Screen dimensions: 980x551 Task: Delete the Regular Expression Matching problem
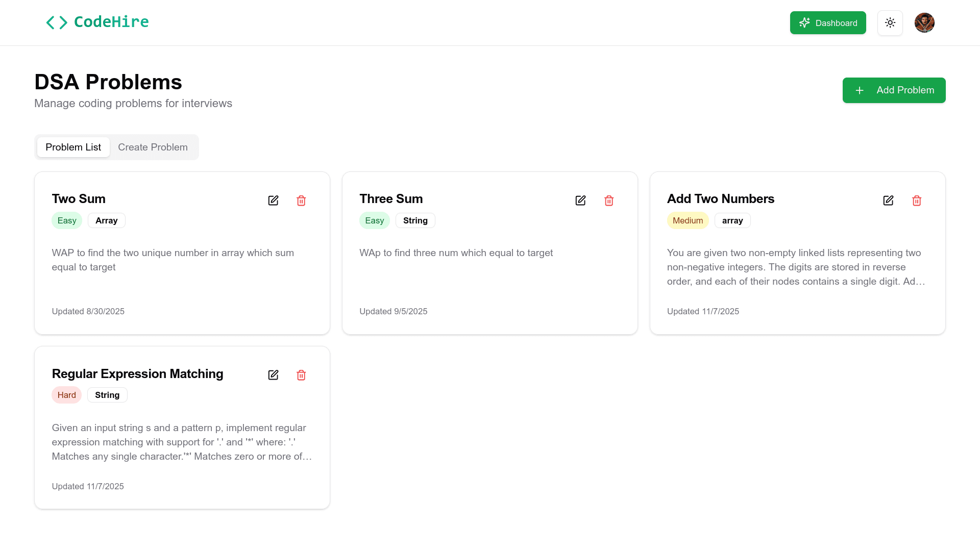301,375
